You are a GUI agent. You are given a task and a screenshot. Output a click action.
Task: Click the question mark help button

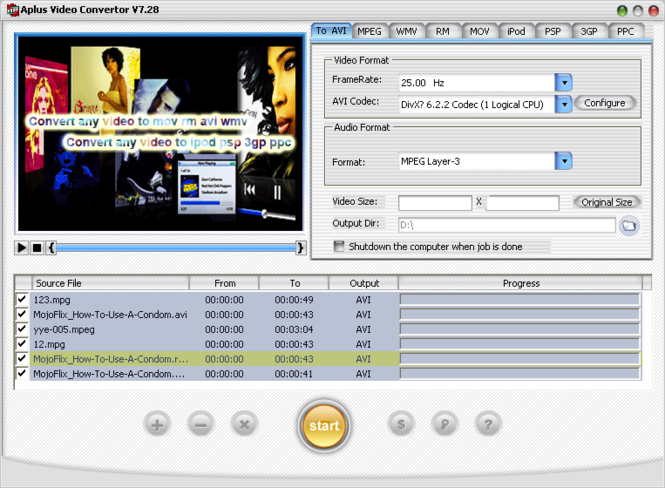[x=488, y=424]
